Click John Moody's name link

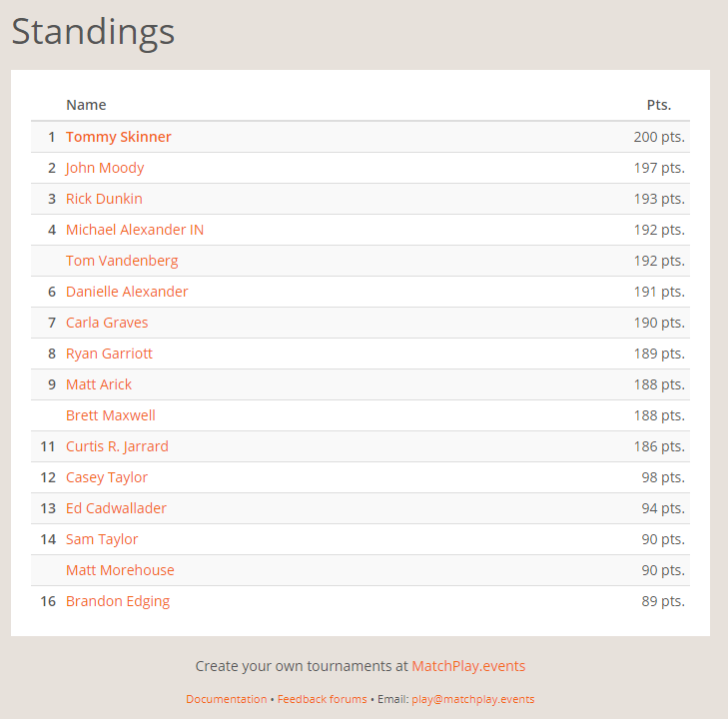point(105,168)
